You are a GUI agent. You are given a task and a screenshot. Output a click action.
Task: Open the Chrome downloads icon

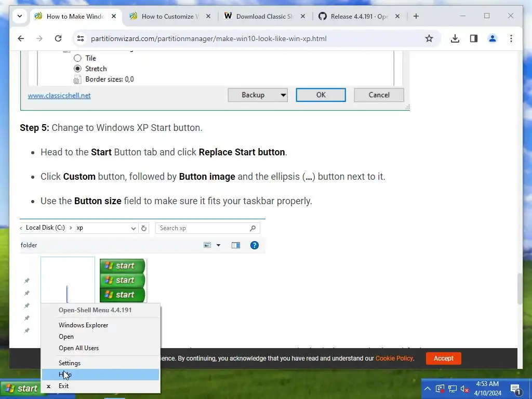click(455, 38)
